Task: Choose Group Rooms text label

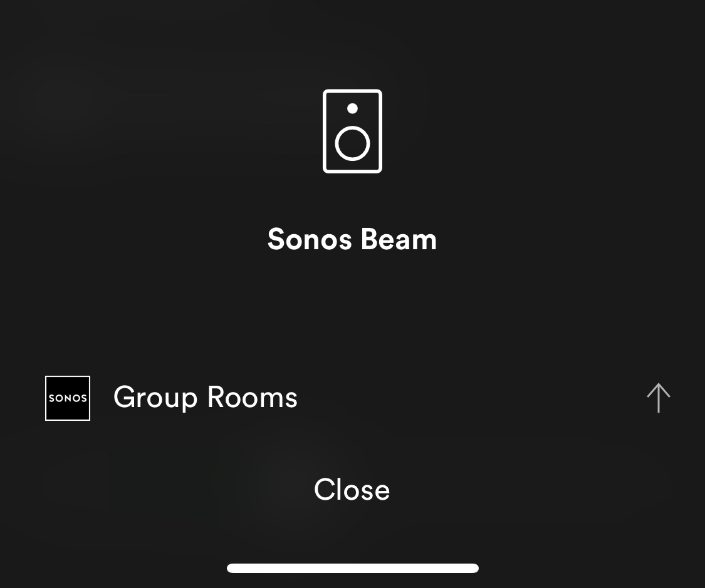Action: pos(206,398)
